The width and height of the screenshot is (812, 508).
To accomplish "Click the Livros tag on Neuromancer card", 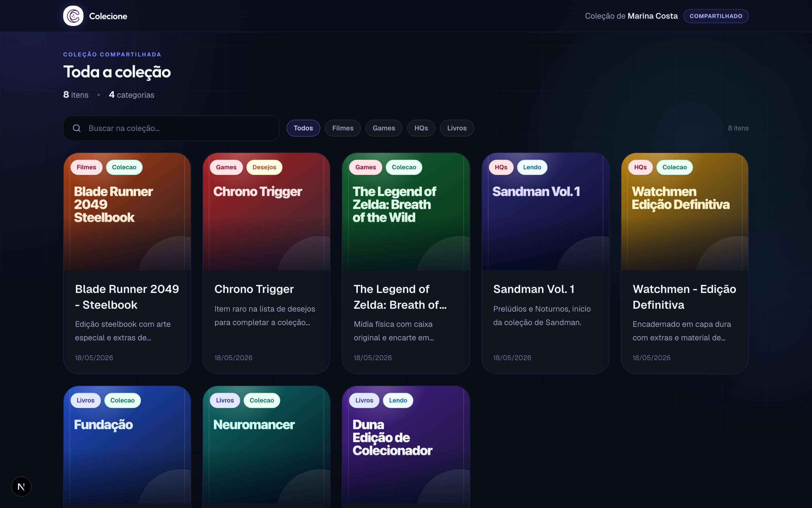I will coord(225,400).
